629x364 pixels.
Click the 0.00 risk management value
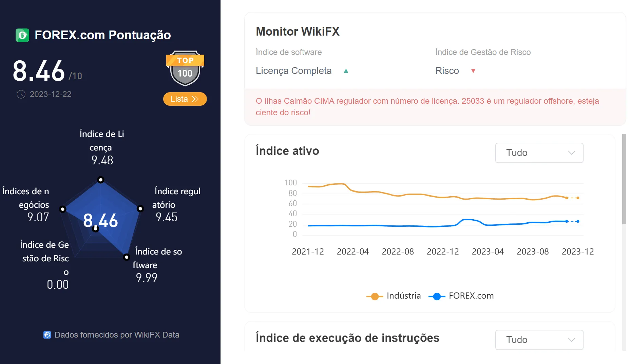click(x=58, y=285)
